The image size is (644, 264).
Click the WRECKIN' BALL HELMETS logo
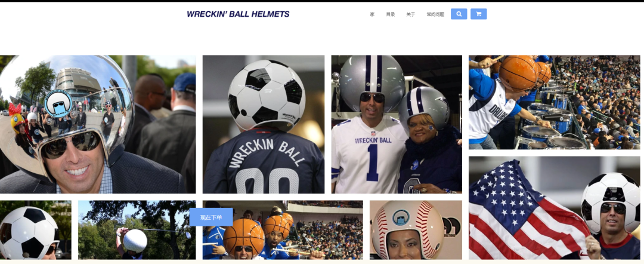coord(238,14)
